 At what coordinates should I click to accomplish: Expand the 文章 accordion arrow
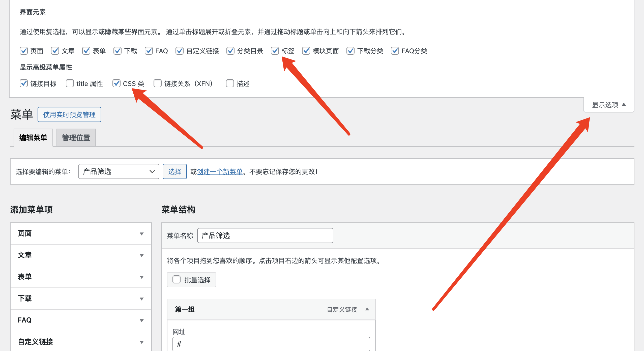[141, 255]
